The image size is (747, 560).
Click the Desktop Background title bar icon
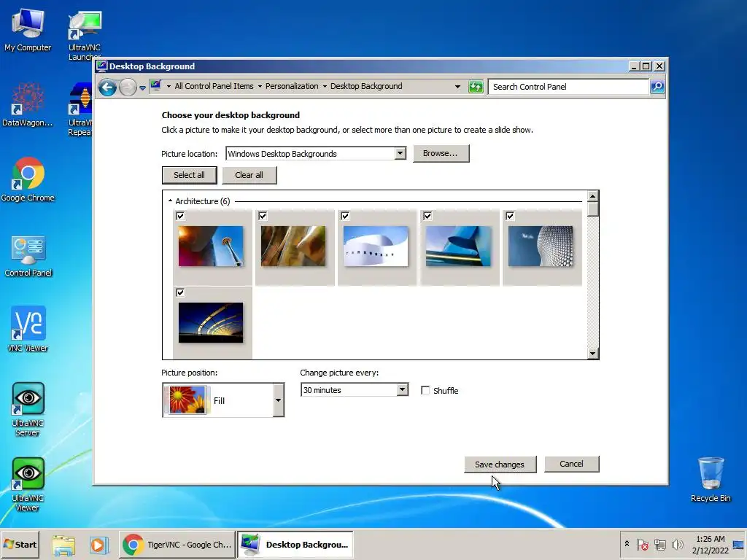pyautogui.click(x=101, y=66)
